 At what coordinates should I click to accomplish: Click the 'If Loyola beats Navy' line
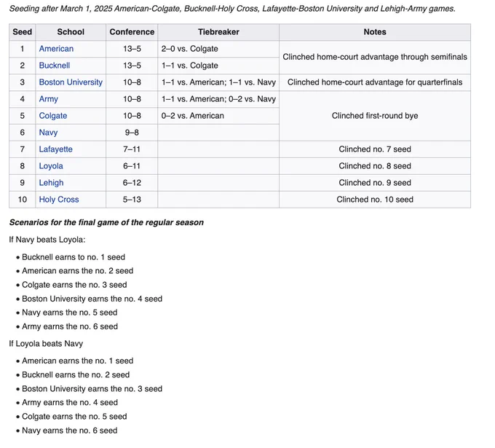46,343
